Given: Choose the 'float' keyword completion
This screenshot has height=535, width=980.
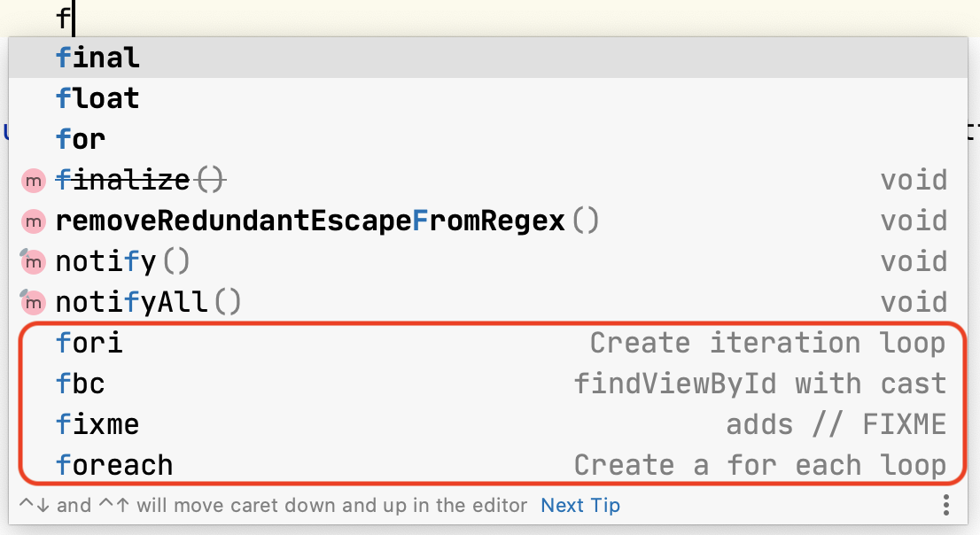Looking at the screenshot, I should (x=97, y=98).
